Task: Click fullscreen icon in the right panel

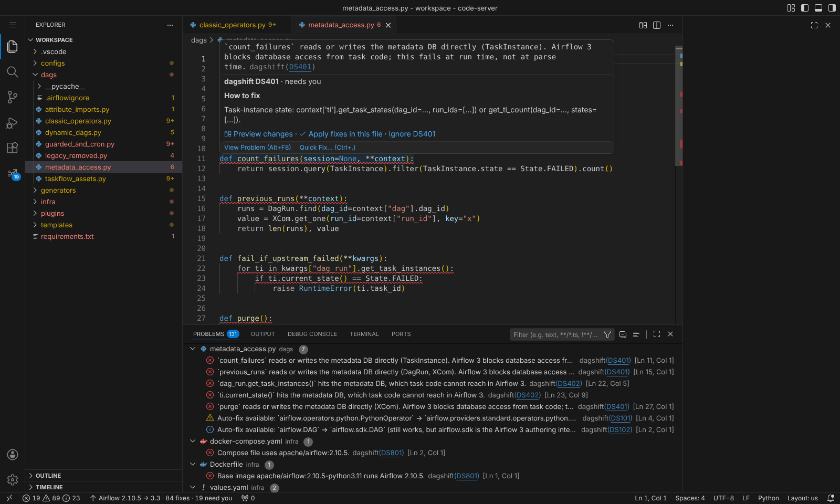Action: (x=814, y=25)
